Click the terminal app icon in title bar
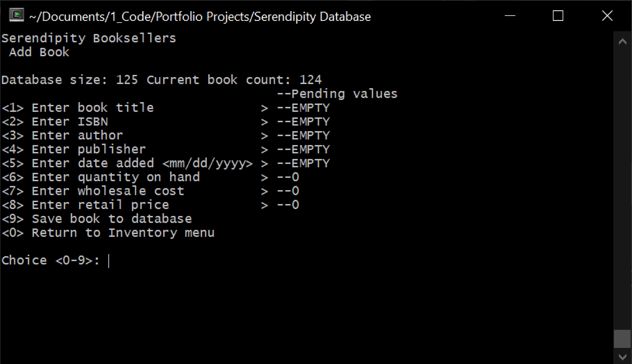632x364 pixels. click(x=16, y=15)
